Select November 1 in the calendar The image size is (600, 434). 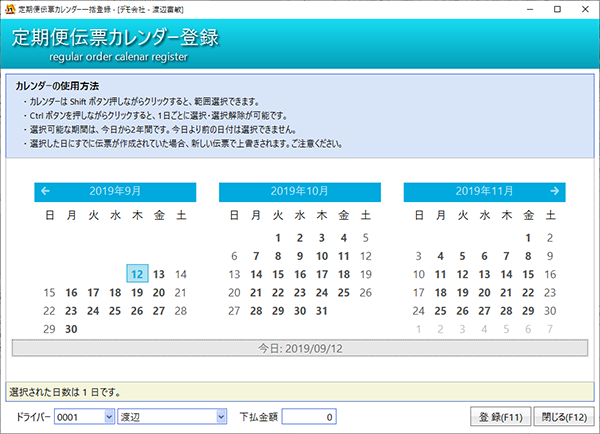(528, 238)
